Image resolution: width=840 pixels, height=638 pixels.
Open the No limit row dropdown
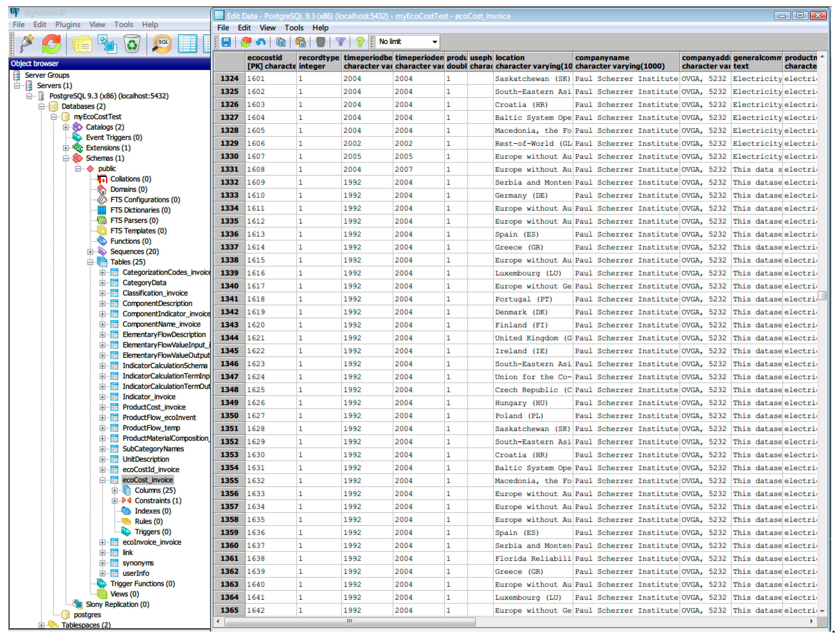pos(408,42)
